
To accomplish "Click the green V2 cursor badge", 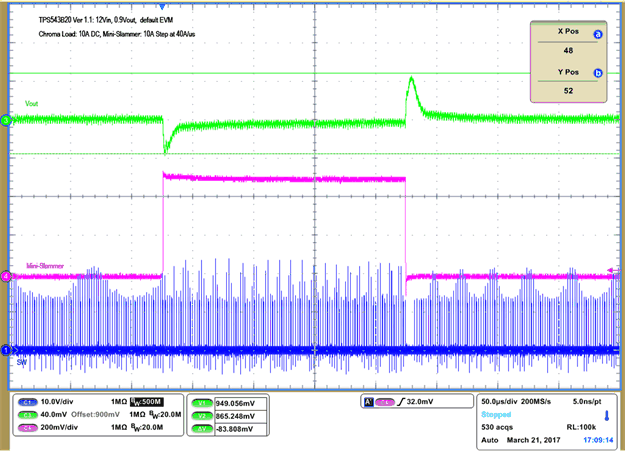I will click(202, 416).
